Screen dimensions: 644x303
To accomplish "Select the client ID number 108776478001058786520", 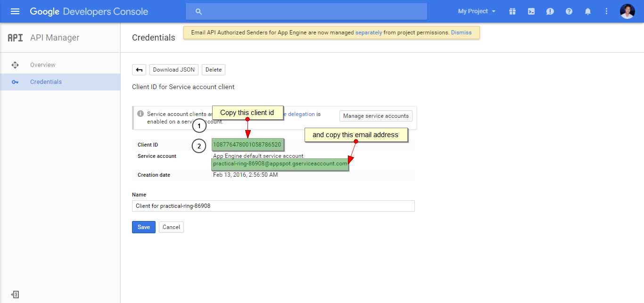I will coord(247,145).
